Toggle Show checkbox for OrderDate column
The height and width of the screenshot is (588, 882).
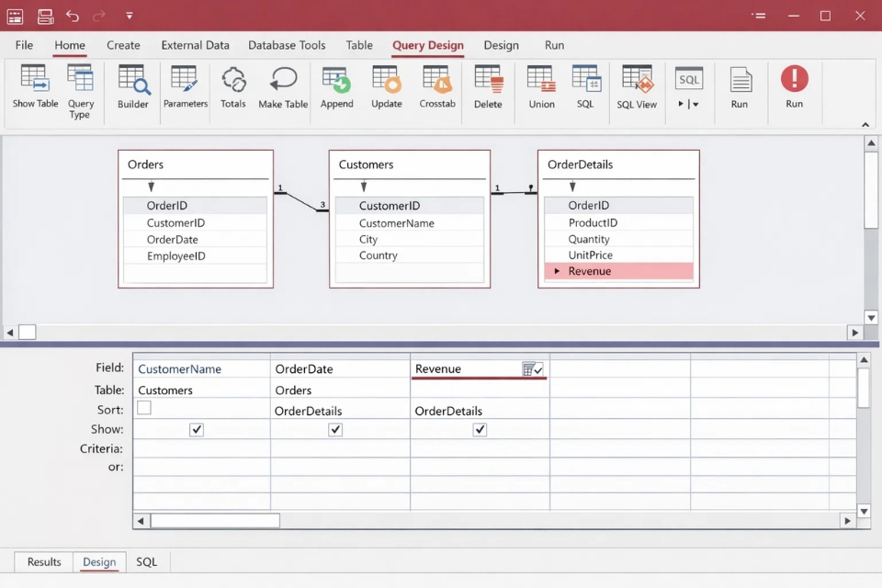point(335,430)
